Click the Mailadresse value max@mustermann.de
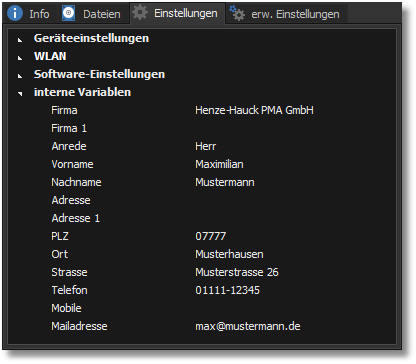The height and width of the screenshot is (364, 416). point(248,326)
